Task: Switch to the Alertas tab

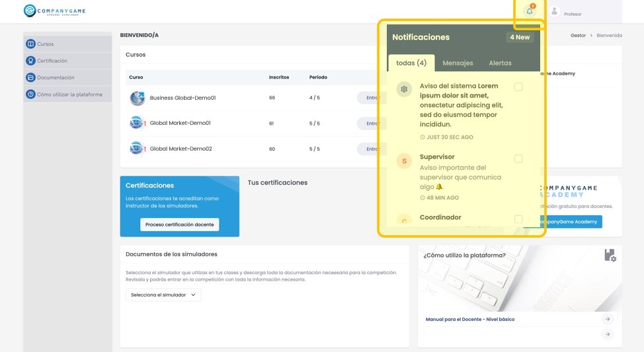Action: [x=500, y=63]
